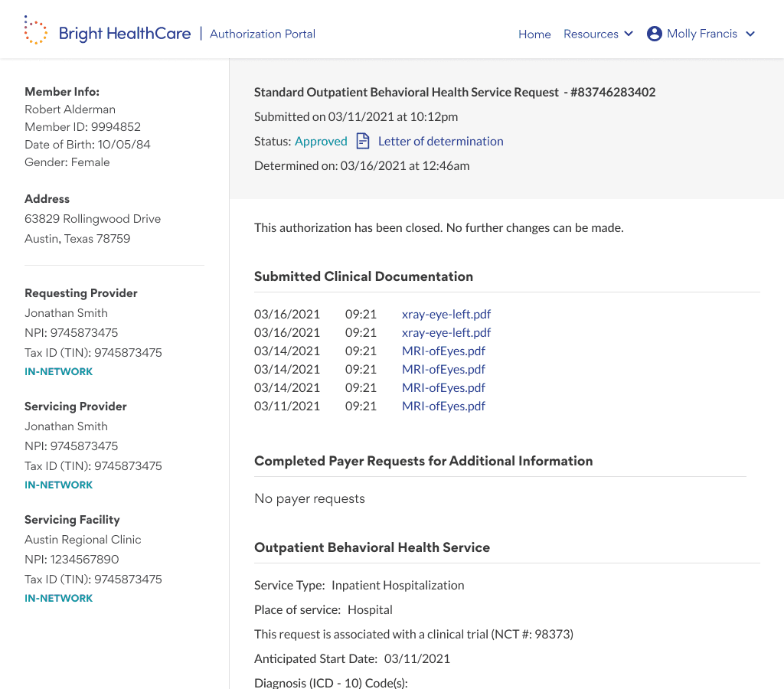
Task: Click Member Info: heading
Action: tap(62, 92)
